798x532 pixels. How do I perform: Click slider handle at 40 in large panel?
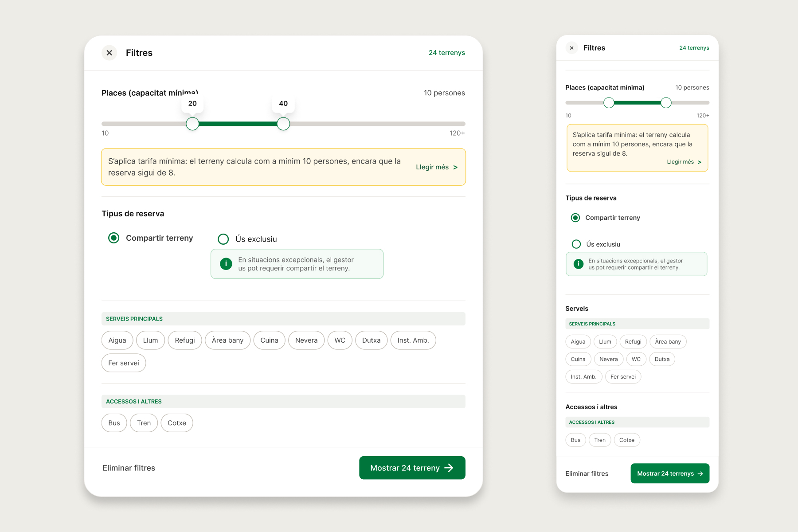[x=283, y=124]
